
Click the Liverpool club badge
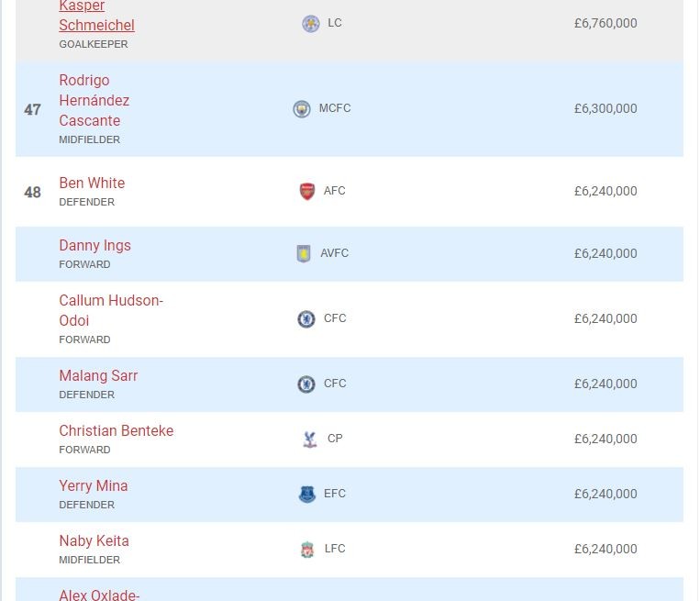pos(307,549)
